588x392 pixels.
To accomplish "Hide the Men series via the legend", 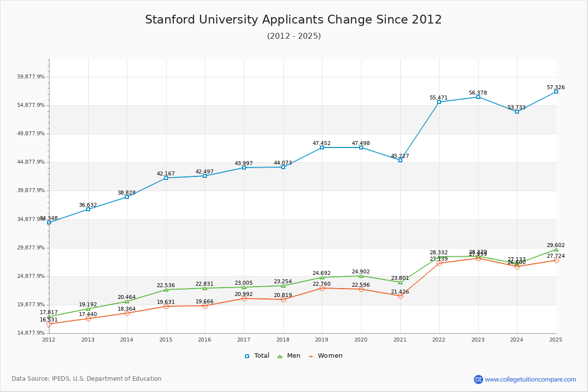I will click(x=290, y=356).
